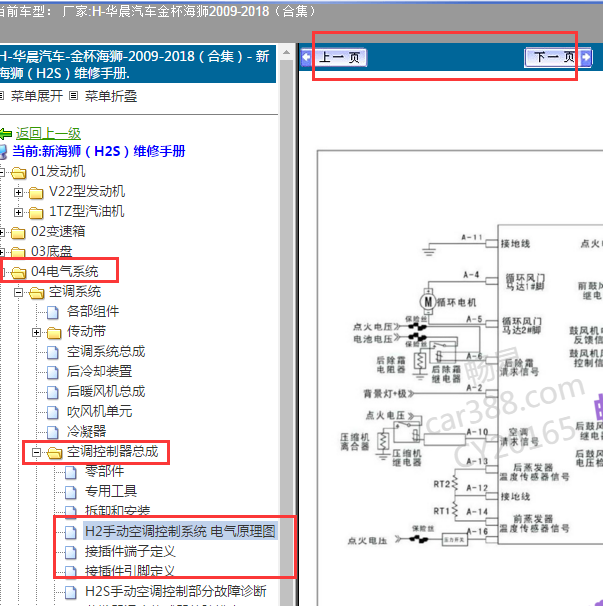This screenshot has width=603, height=606.
Task: Open H2S手动空调控制部分故障诊断 page
Action: 176,591
